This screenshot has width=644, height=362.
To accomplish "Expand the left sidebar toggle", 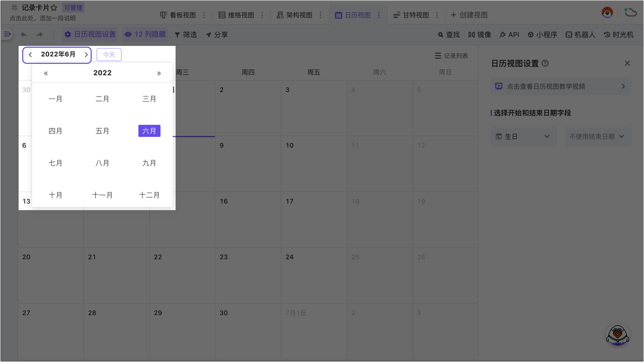I will pyautogui.click(x=7, y=34).
